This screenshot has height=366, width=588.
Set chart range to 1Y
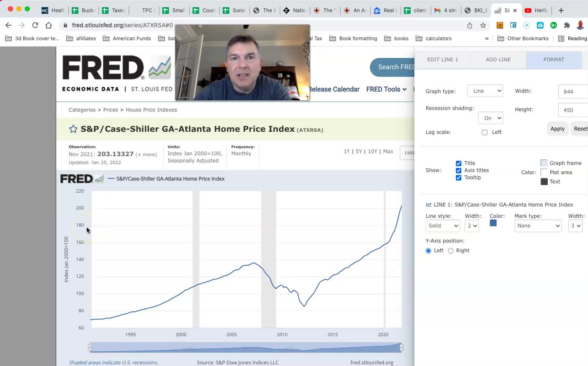[x=346, y=152]
